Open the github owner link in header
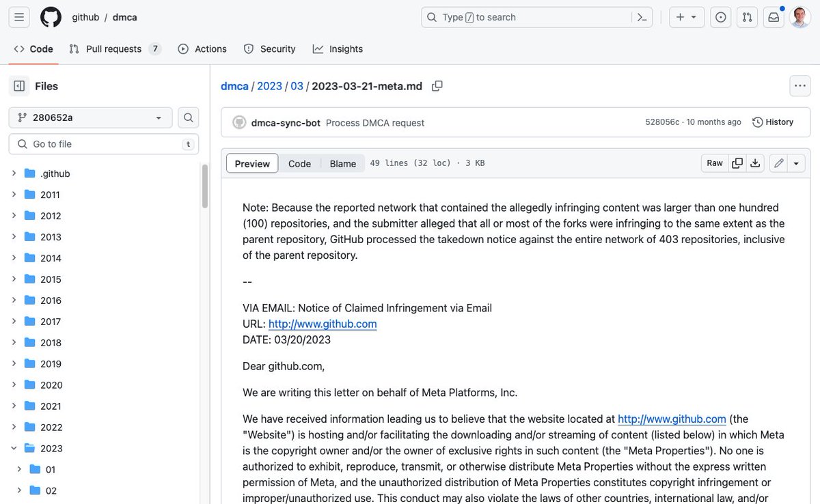This screenshot has width=820, height=504. 85,17
